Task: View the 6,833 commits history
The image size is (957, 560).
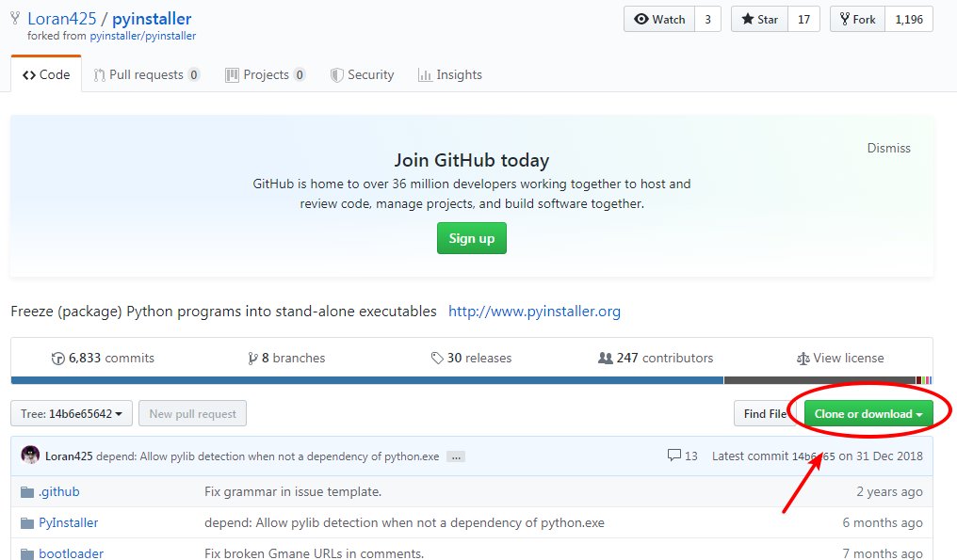Action: click(104, 358)
